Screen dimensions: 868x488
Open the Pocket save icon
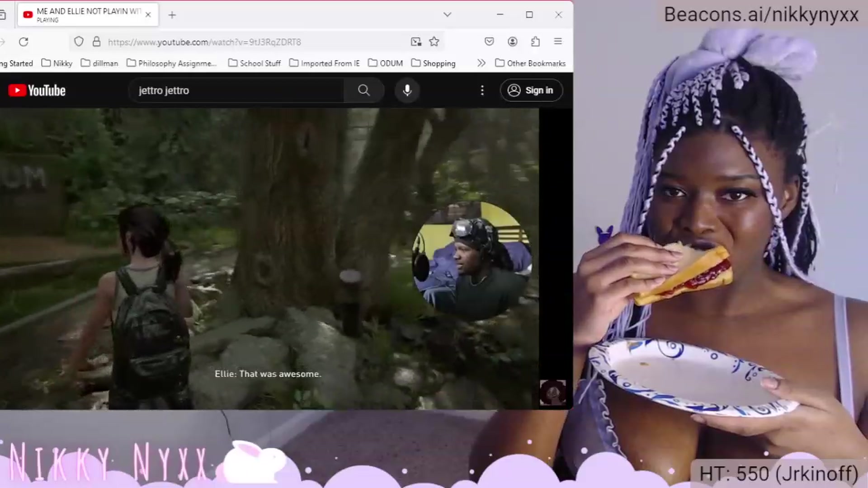(x=489, y=42)
